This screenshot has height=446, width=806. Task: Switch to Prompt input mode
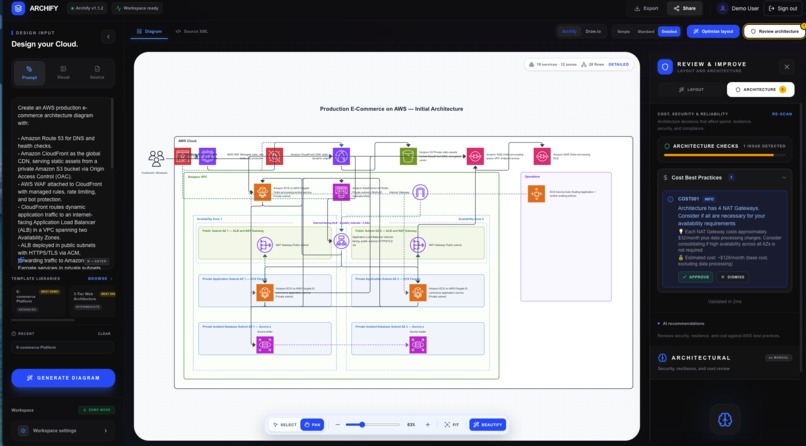pyautogui.click(x=29, y=72)
